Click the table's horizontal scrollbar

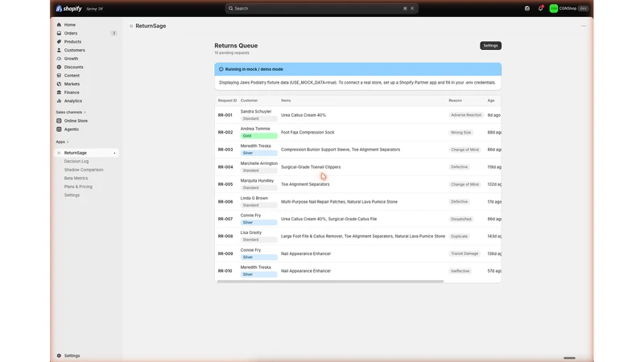pos(330,281)
